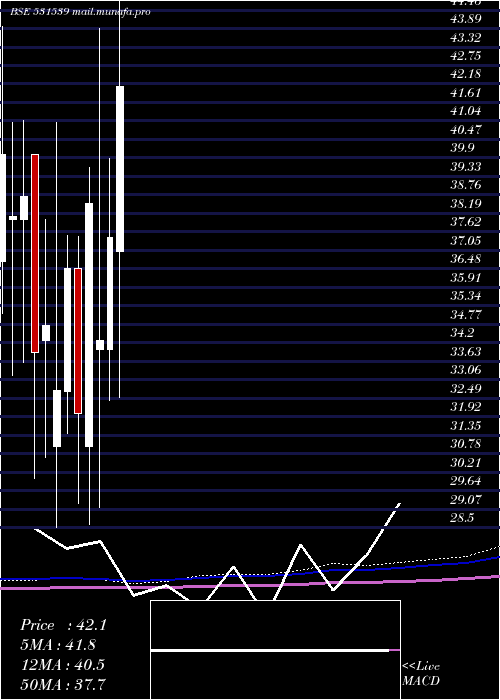Click the 33.63 price axis label

(466, 352)
